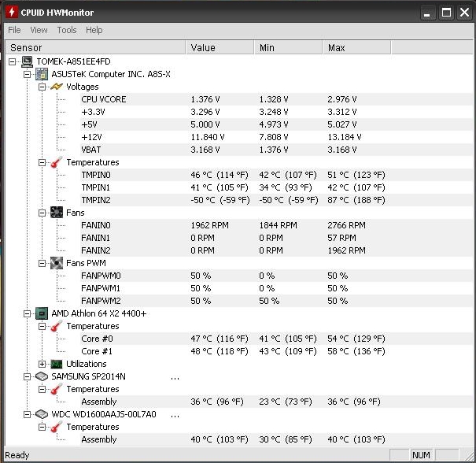Click the 1962 RPM value for FANIN0
476x463 pixels.
tap(209, 225)
